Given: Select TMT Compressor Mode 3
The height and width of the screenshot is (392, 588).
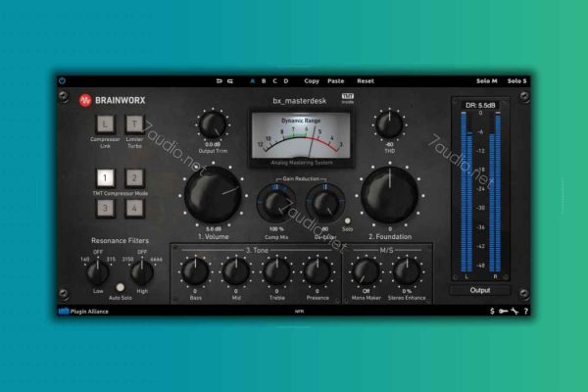Looking at the screenshot, I should pyautogui.click(x=106, y=208).
